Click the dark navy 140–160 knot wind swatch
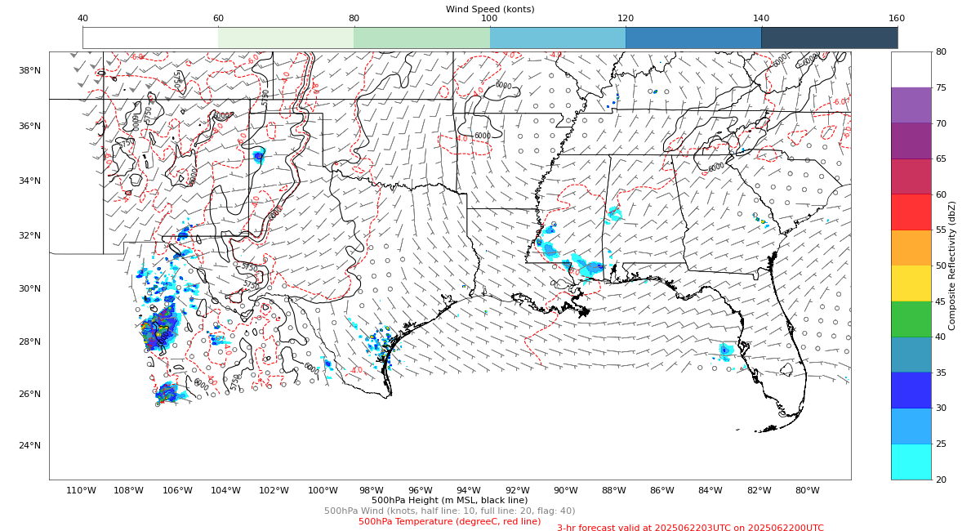The image size is (980, 531). click(x=829, y=38)
